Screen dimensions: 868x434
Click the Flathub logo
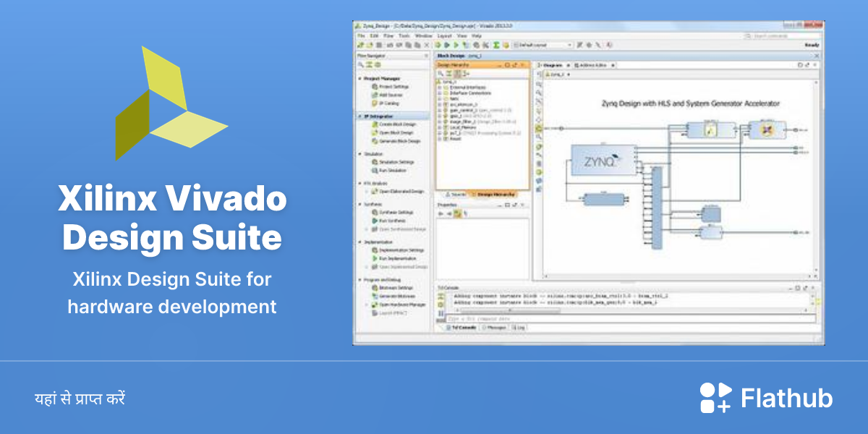pos(766,398)
